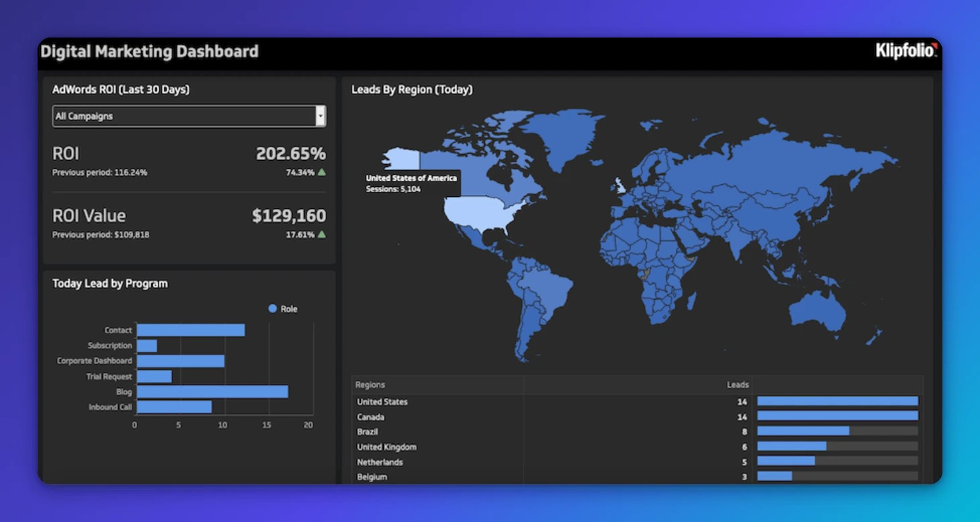Screen dimensions: 980x522
Task: Click Previous period: $109,818 text
Action: click(101, 235)
